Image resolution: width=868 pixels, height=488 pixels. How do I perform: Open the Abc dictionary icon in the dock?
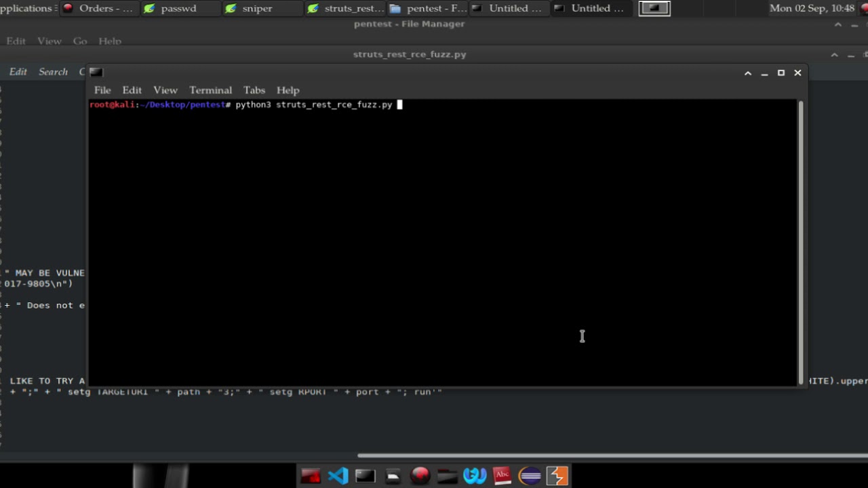coord(502,476)
